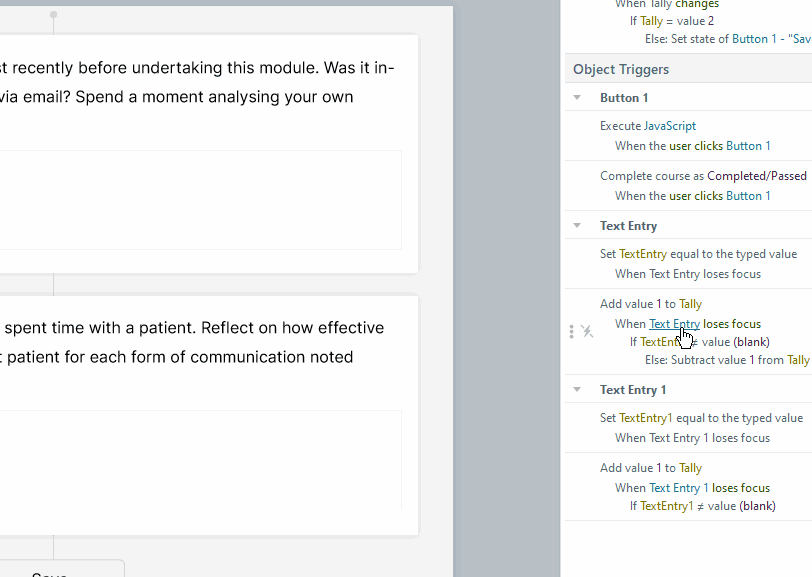Click into the second text entry box on slide
Image resolution: width=812 pixels, height=577 pixels.
pyautogui.click(x=200, y=459)
